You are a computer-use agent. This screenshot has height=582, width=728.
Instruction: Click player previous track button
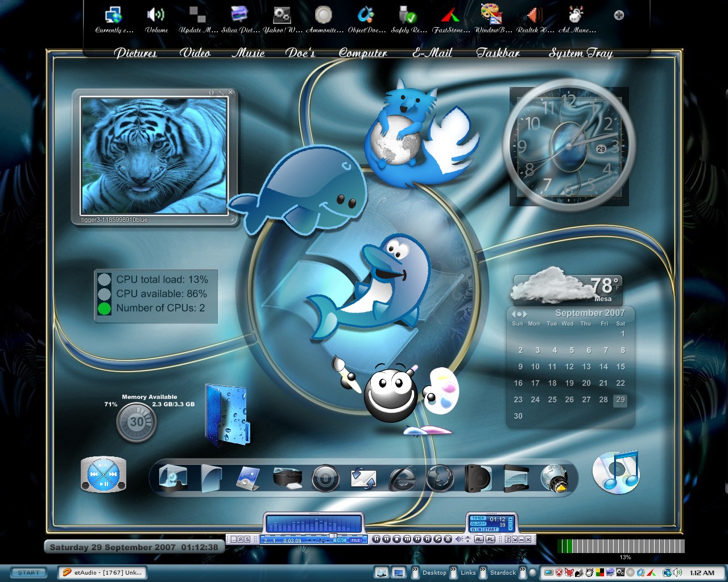pyautogui.click(x=376, y=539)
